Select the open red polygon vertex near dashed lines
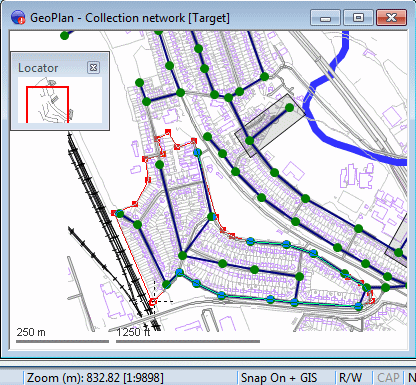 (x=152, y=302)
